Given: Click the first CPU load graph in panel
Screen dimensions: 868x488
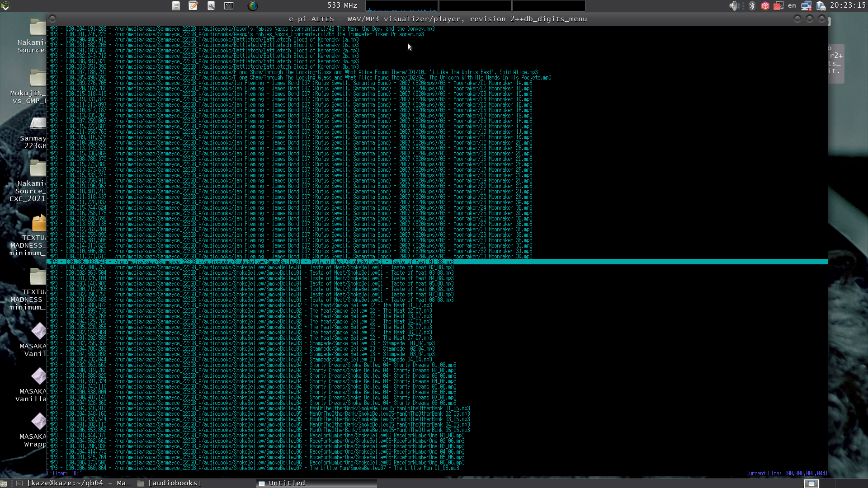Looking at the screenshot, I should (x=401, y=5).
